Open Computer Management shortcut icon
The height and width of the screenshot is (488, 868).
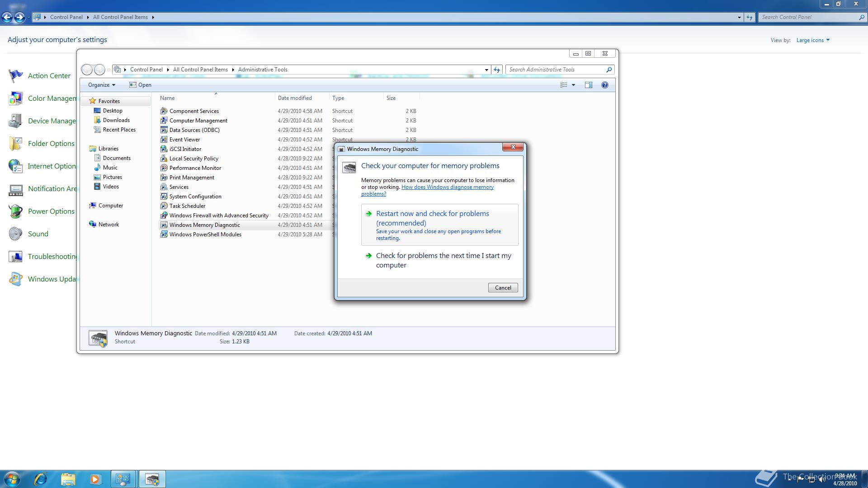[164, 121]
